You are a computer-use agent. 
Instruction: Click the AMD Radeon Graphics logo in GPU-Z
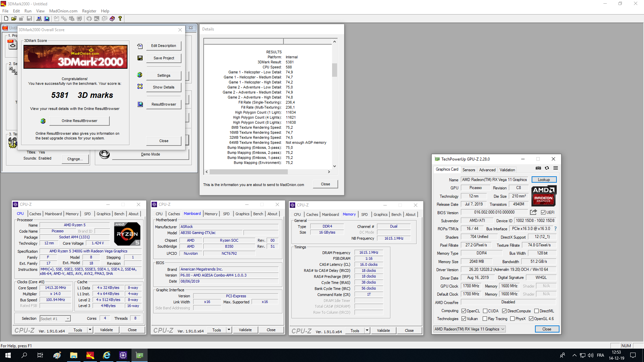[x=543, y=196]
